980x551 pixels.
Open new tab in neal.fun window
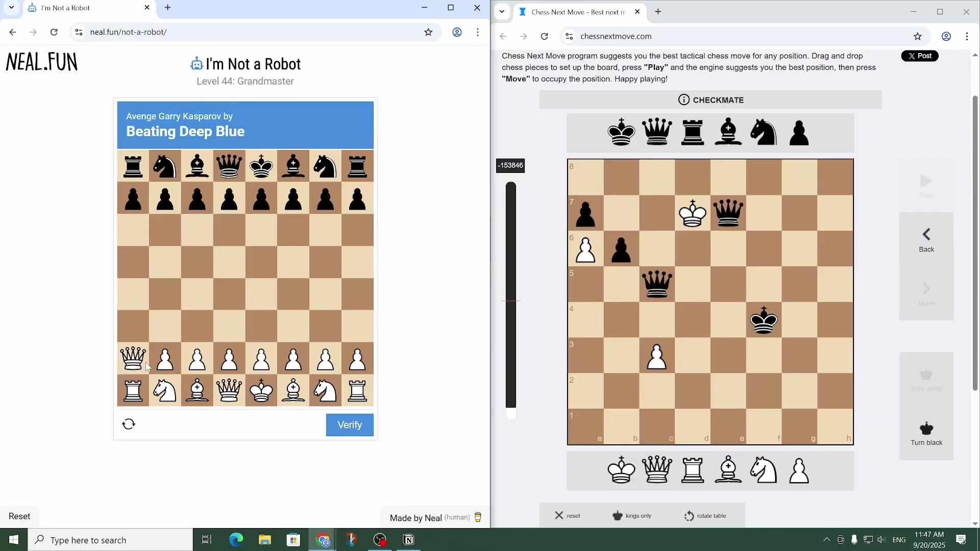pyautogui.click(x=167, y=8)
